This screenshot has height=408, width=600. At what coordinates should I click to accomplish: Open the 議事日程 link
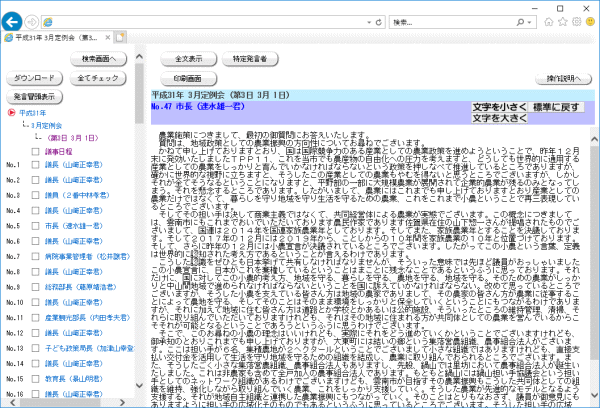coord(59,152)
